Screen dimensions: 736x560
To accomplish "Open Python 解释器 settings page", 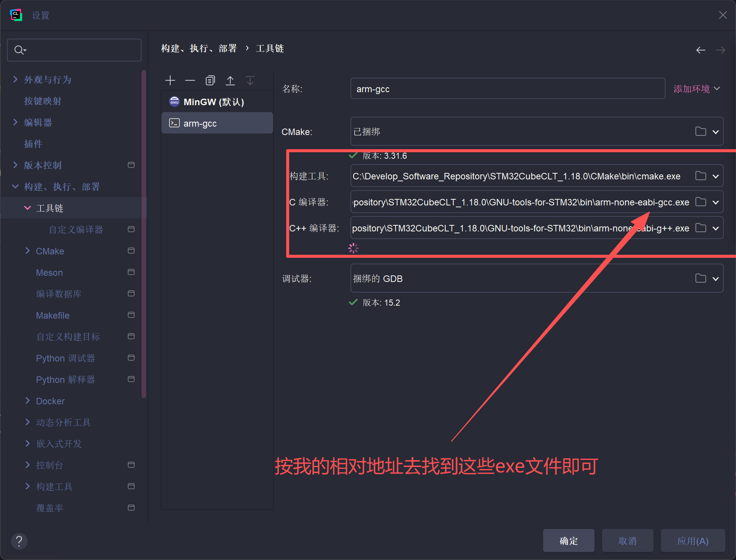I will pyautogui.click(x=65, y=379).
